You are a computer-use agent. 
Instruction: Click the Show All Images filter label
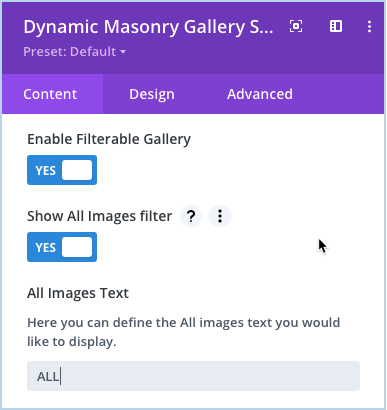(100, 216)
